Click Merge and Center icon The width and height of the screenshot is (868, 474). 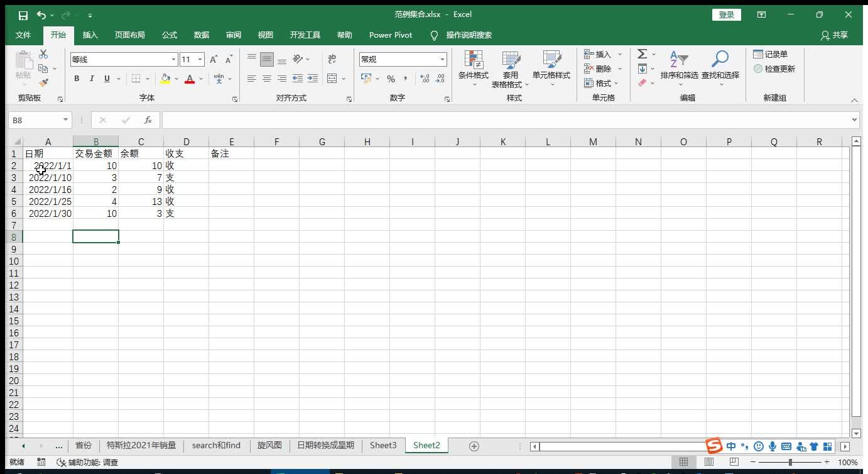[332, 79]
